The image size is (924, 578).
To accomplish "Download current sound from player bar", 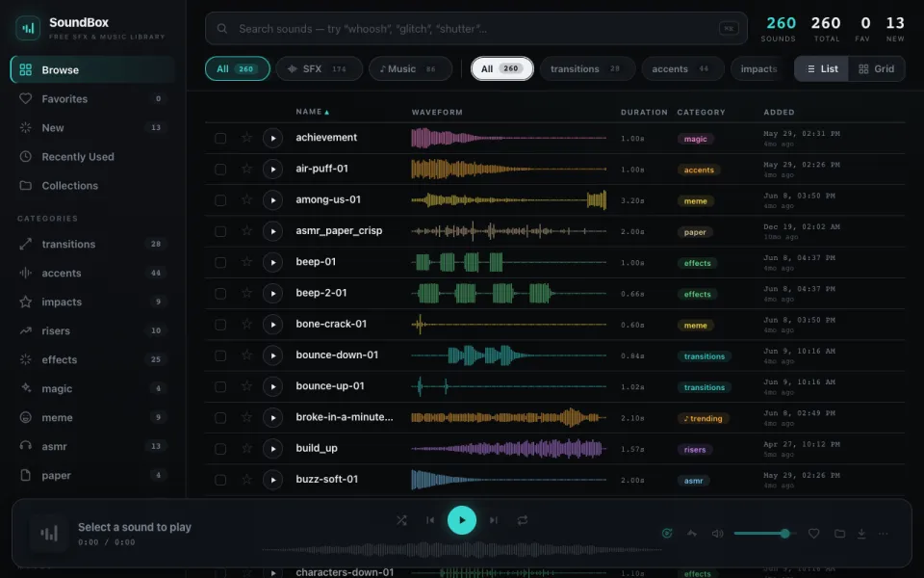I will pos(861,534).
